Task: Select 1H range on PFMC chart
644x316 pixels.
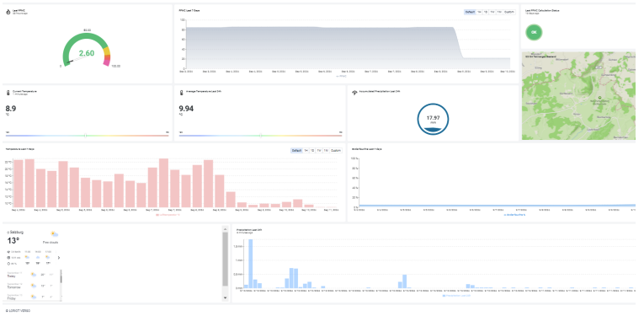Action: pyautogui.click(x=479, y=12)
